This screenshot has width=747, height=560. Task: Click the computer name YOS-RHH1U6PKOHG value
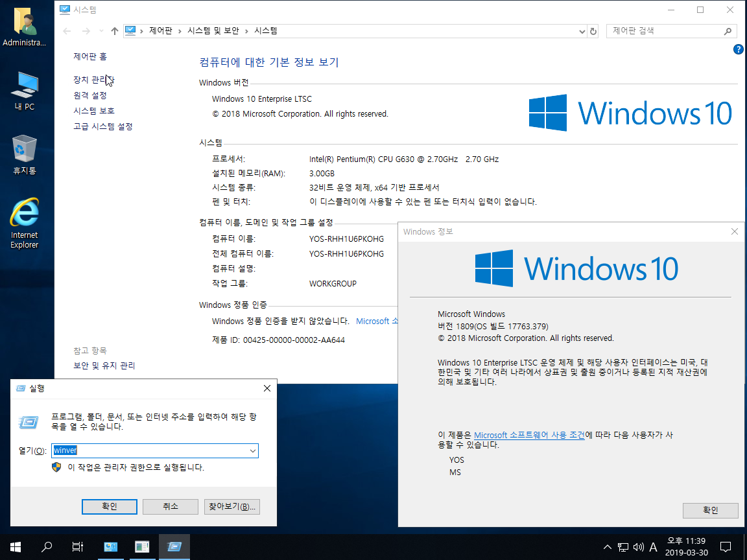click(346, 239)
